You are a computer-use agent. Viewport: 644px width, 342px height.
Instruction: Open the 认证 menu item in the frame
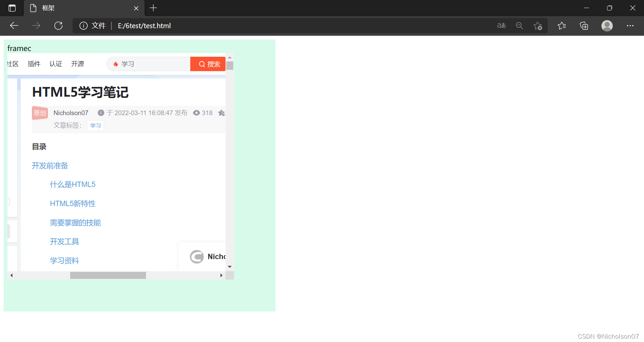pyautogui.click(x=56, y=64)
